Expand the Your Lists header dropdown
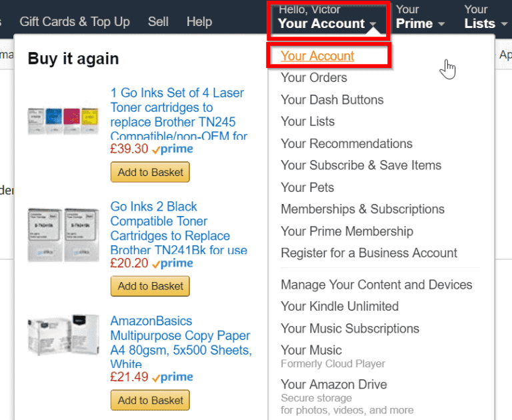Screen dimensions: 512x420 [x=485, y=17]
